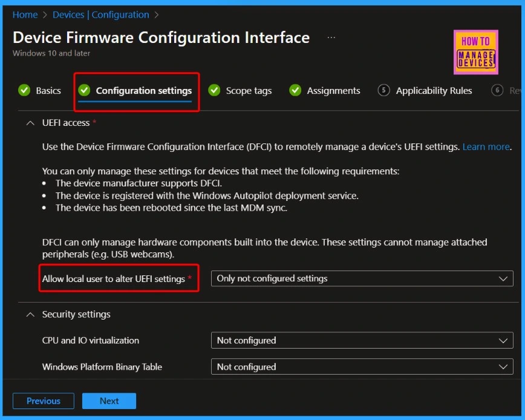The image size is (525, 420).
Task: Click the Allow local user to alter UEFI settings label
Action: click(114, 278)
